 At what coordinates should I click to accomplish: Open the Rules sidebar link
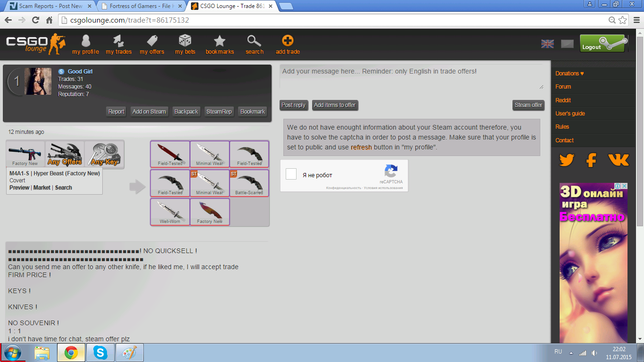[x=562, y=127]
